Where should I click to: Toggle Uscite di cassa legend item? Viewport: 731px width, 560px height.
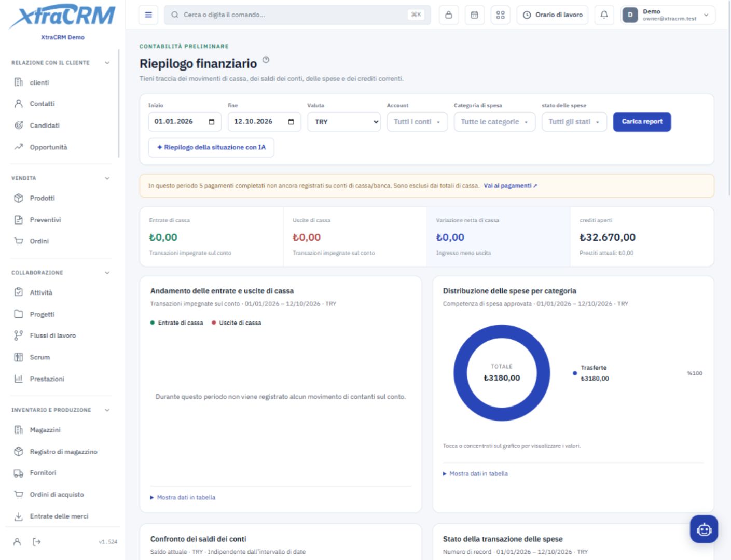(237, 323)
